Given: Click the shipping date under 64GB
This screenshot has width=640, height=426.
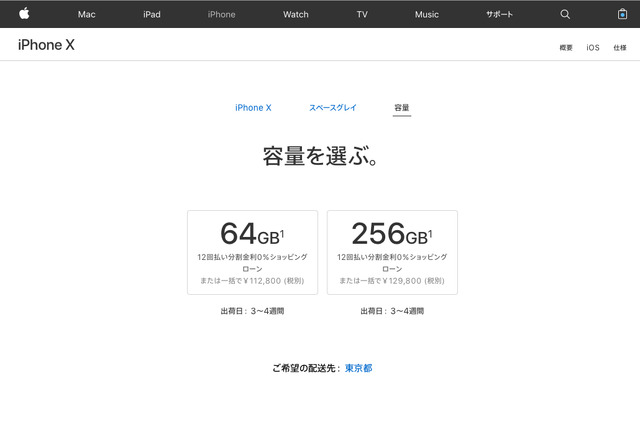Looking at the screenshot, I should point(252,311).
